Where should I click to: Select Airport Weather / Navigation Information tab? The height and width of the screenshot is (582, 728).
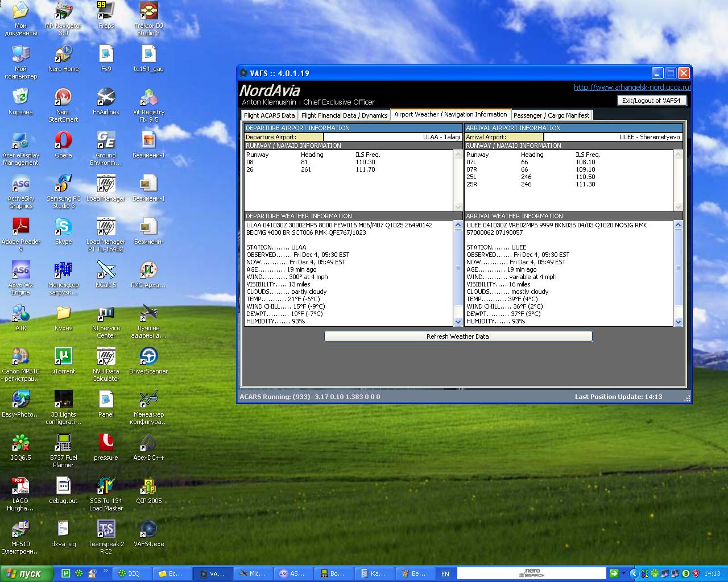(450, 114)
